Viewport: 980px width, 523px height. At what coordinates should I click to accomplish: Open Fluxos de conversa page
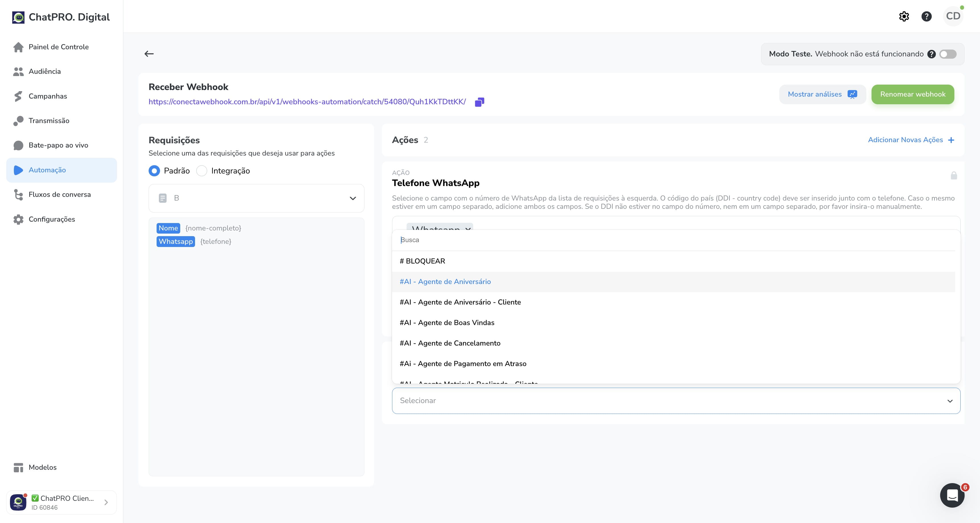(61, 195)
